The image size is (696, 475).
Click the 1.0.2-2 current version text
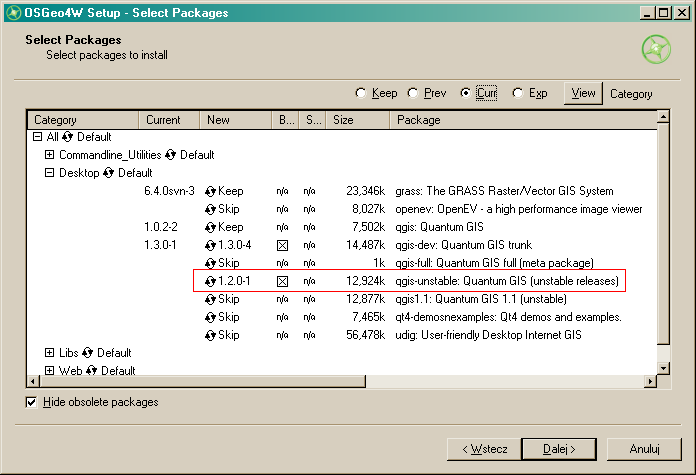point(161,227)
